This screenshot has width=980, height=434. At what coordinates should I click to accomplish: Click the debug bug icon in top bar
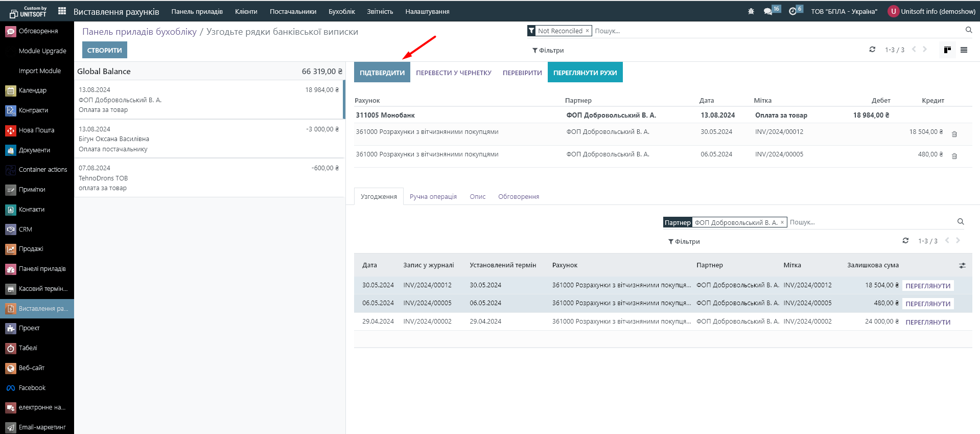751,11
